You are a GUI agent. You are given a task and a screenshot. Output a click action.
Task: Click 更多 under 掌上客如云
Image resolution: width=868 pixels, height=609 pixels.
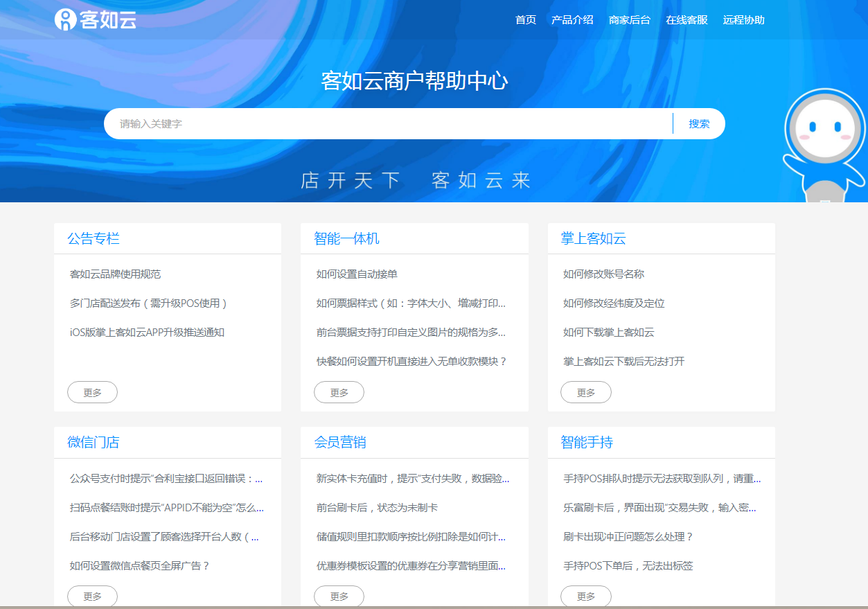coord(586,392)
